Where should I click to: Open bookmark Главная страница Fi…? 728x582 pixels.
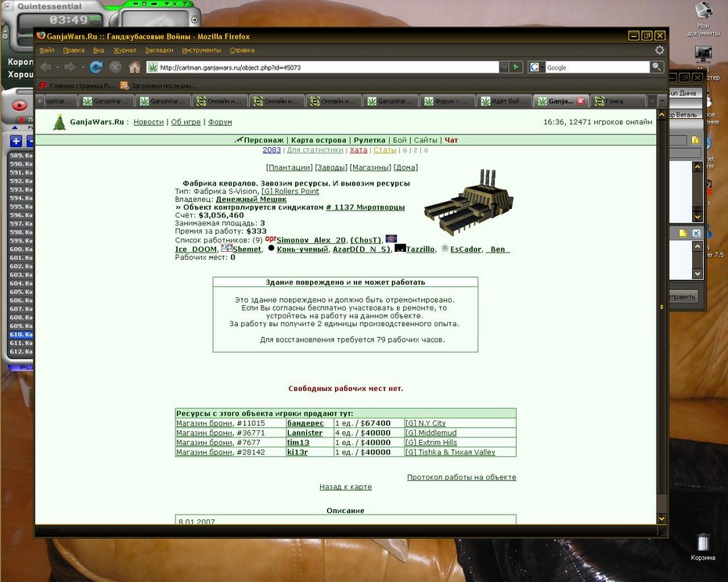pyautogui.click(x=77, y=85)
